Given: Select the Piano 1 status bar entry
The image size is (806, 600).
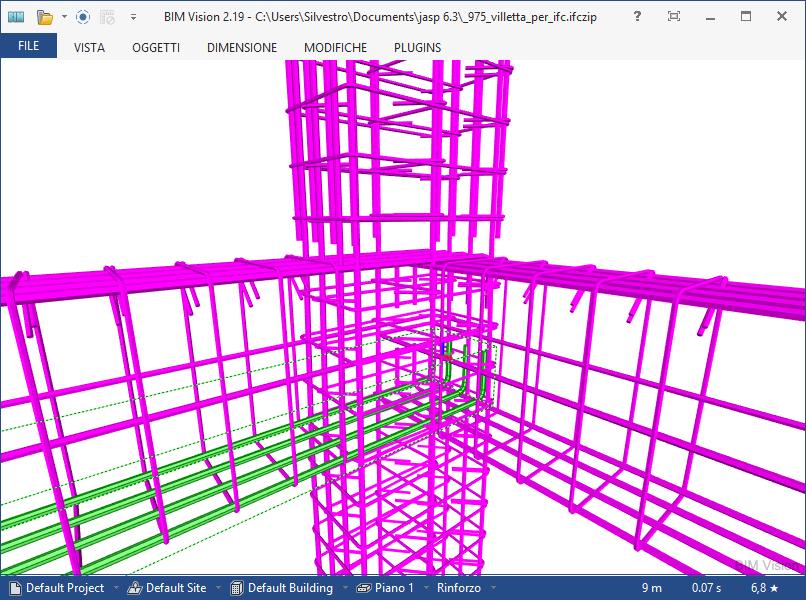Looking at the screenshot, I should click(394, 588).
